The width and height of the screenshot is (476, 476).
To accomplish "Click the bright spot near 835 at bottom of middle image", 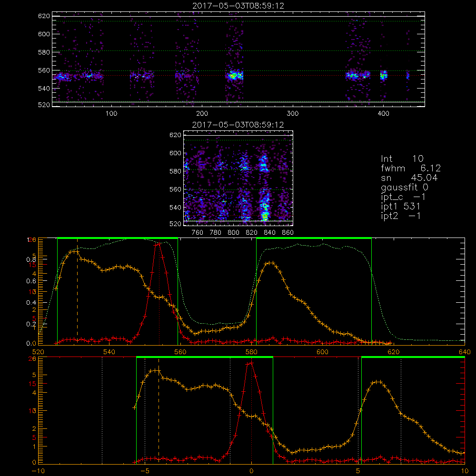I will click(x=265, y=216).
